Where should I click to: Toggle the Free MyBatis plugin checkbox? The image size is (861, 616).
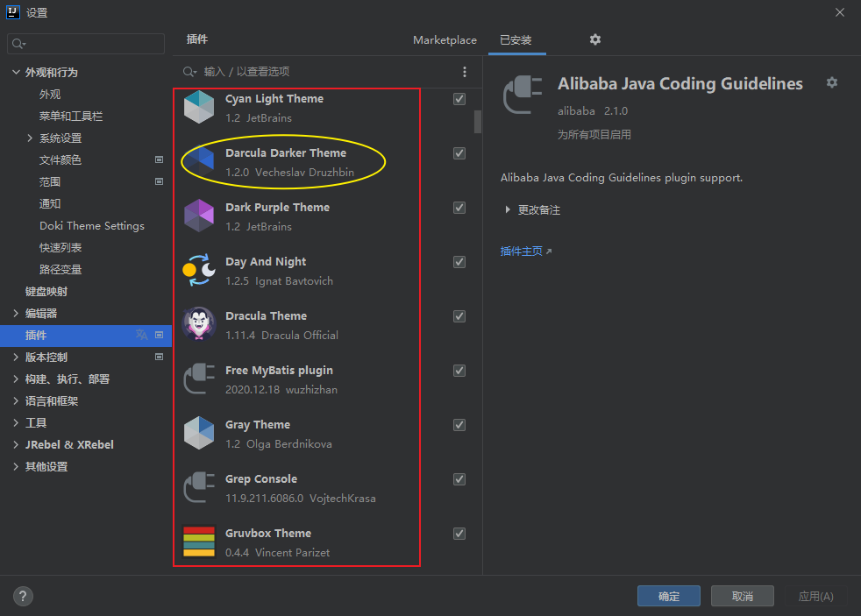(459, 371)
